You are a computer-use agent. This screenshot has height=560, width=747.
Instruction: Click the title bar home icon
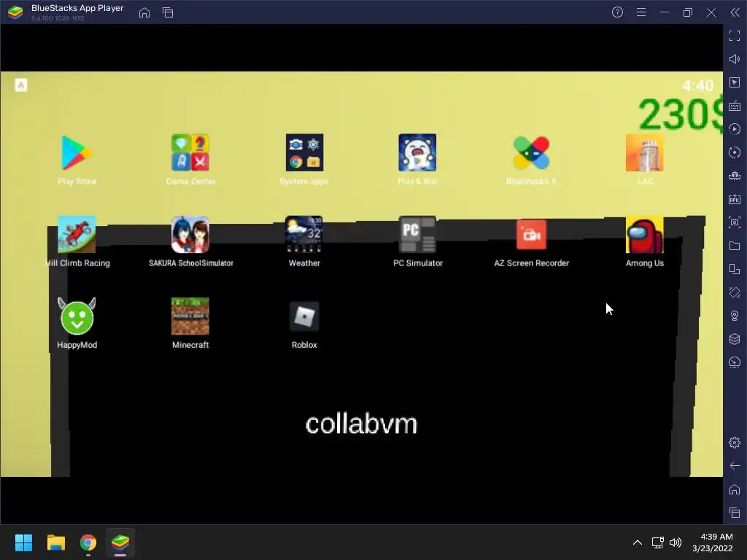pos(144,12)
